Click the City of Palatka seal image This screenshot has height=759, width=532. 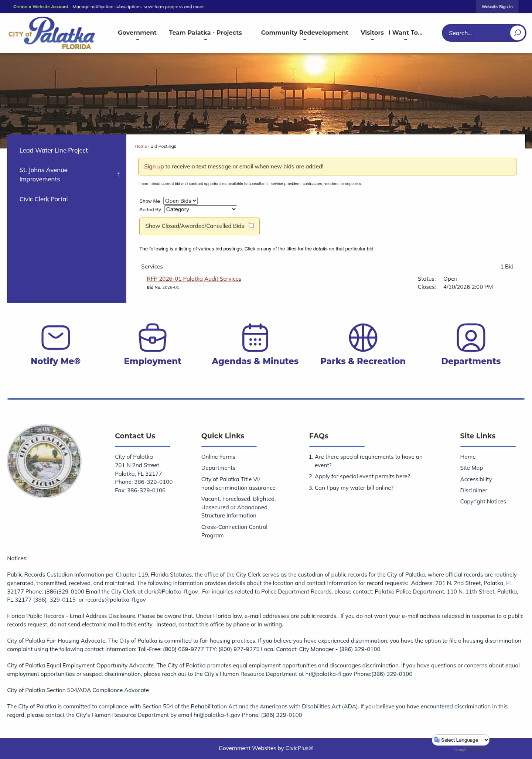click(44, 461)
